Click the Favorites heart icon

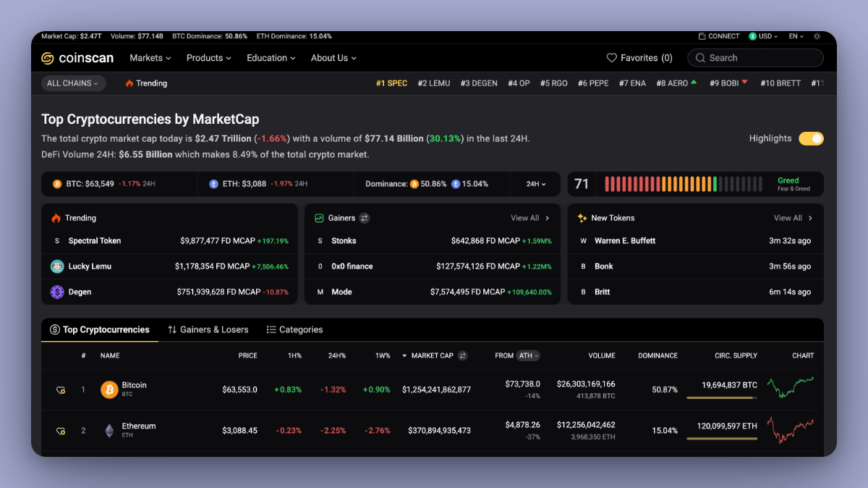[x=611, y=58]
